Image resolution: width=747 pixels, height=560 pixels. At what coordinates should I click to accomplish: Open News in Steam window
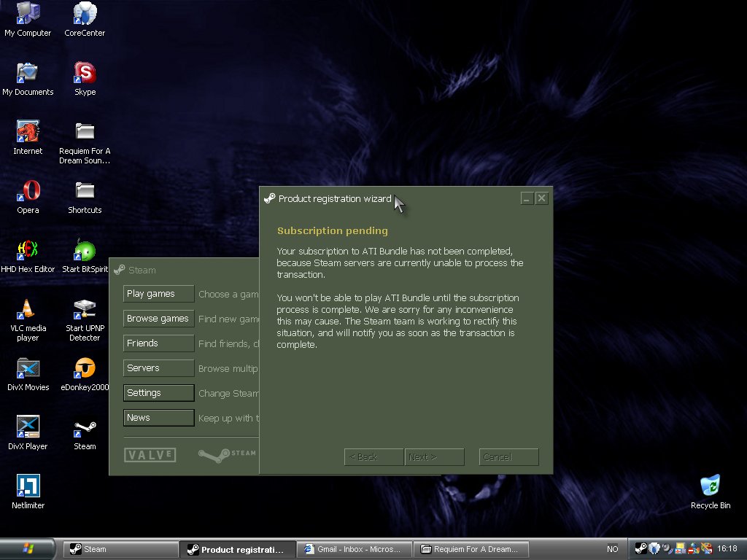(x=158, y=418)
